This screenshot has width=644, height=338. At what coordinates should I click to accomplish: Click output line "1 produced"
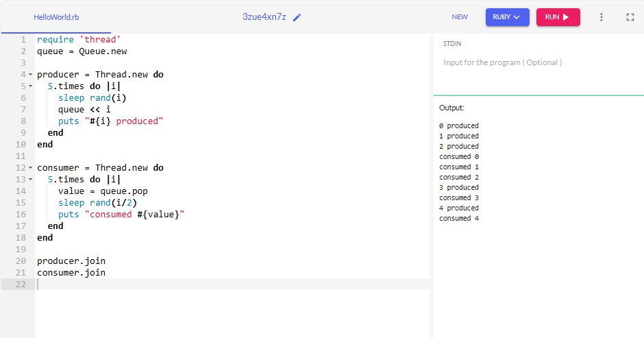(x=459, y=136)
